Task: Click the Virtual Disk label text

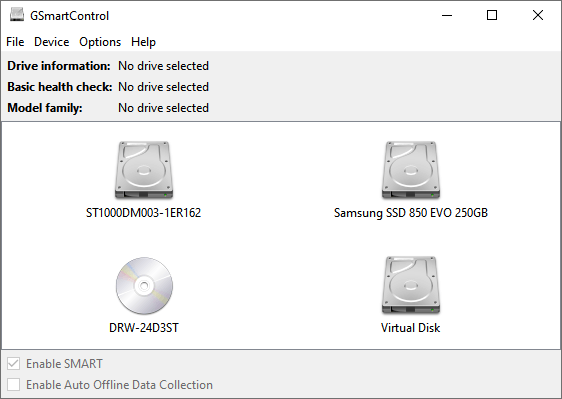Action: click(x=410, y=328)
